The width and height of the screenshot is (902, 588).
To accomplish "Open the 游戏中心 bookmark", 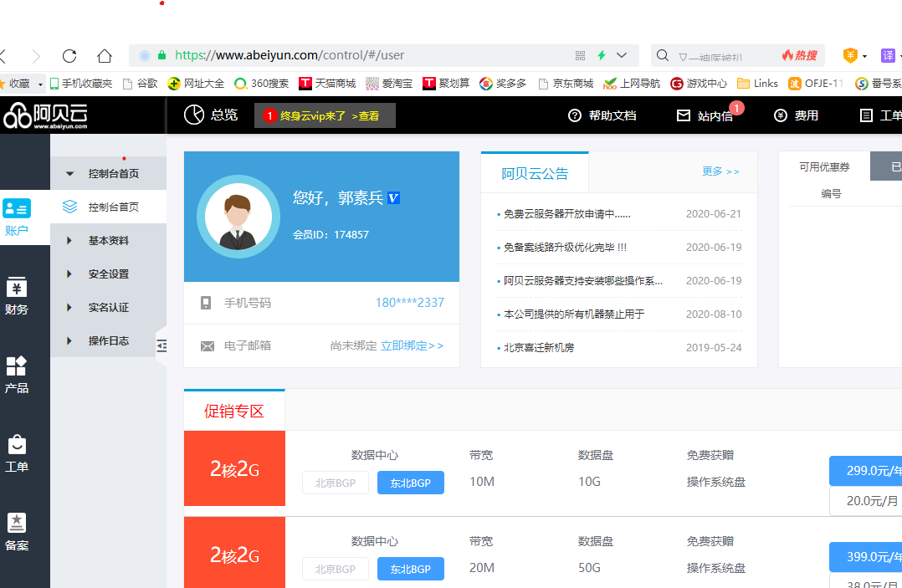I will [699, 84].
